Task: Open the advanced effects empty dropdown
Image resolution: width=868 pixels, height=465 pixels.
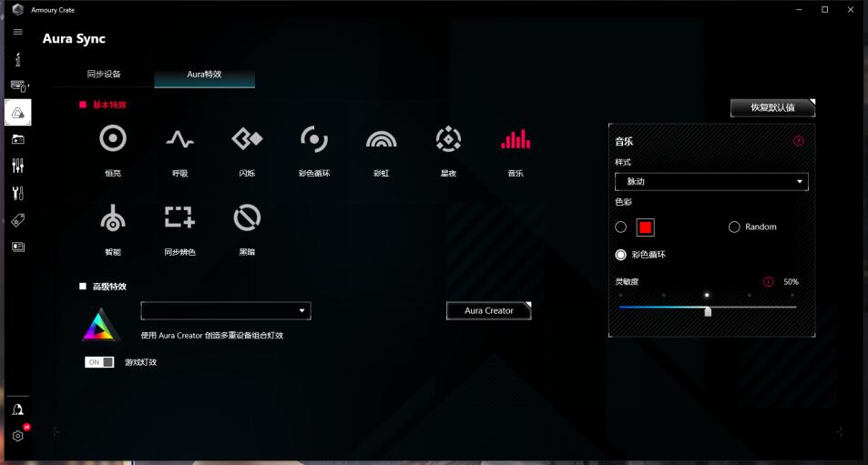Action: [226, 310]
